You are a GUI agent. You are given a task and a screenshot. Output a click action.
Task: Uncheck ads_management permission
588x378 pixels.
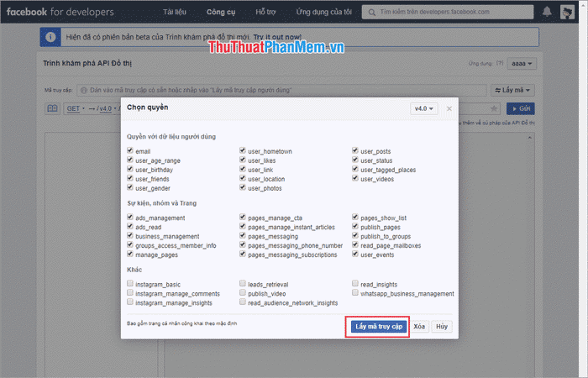tap(130, 217)
